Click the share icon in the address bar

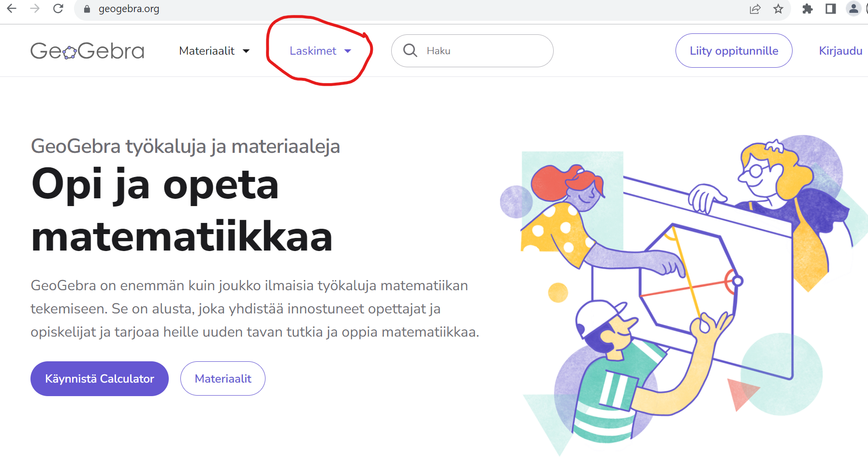[755, 9]
